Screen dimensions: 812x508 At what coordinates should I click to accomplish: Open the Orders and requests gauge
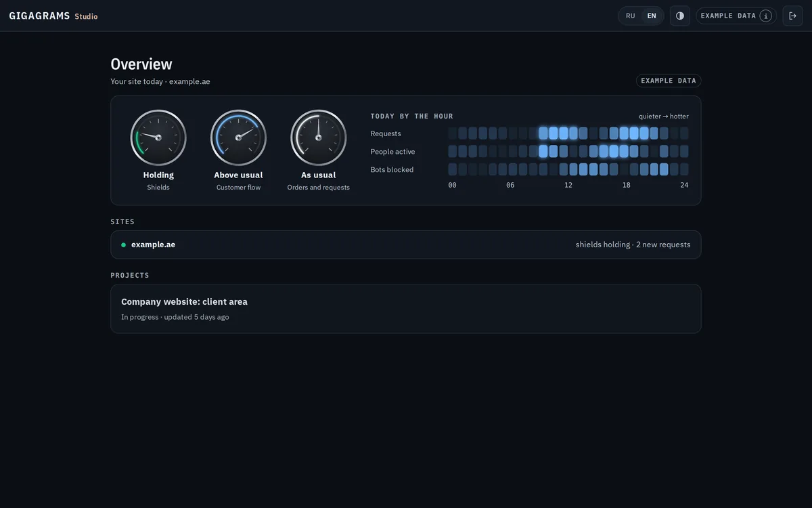pos(319,137)
